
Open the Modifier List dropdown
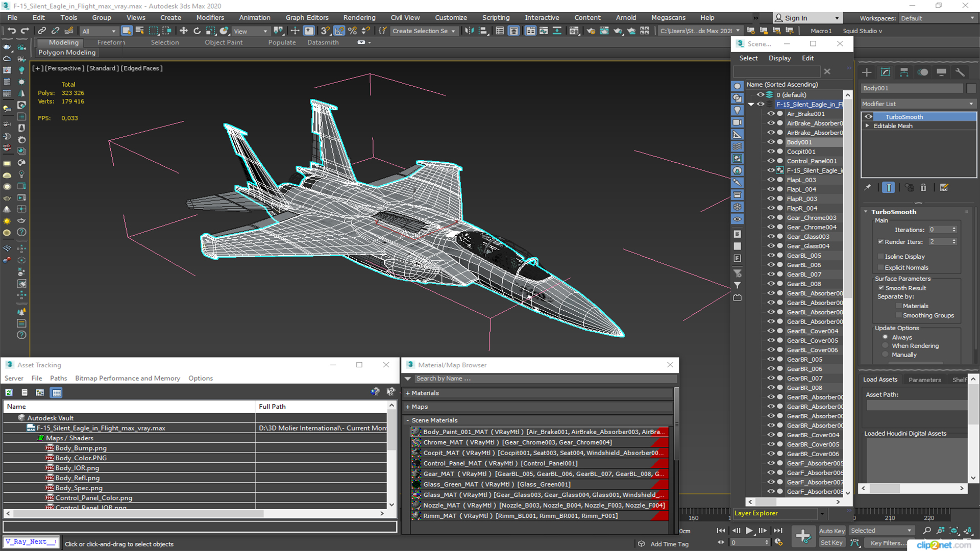pyautogui.click(x=918, y=104)
